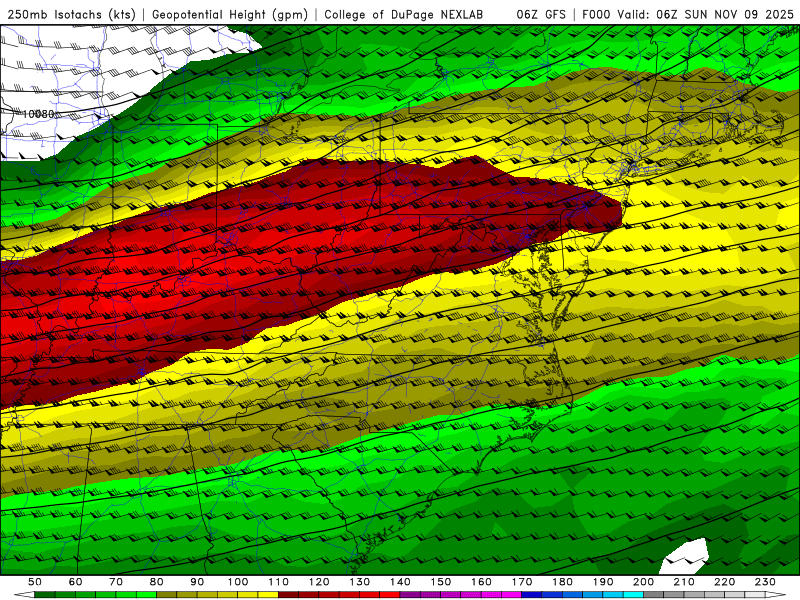
Task: Click the 'College of DuPage NEXLAB' credit text
Action: 403,15
